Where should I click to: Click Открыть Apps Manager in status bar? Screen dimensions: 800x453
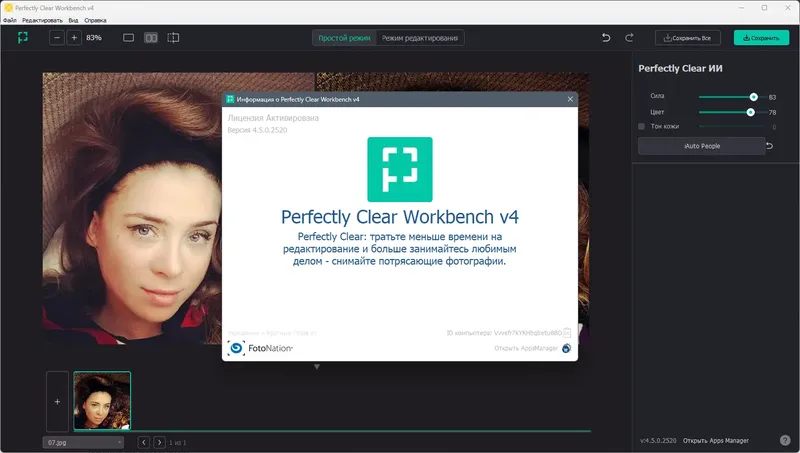[x=716, y=440]
